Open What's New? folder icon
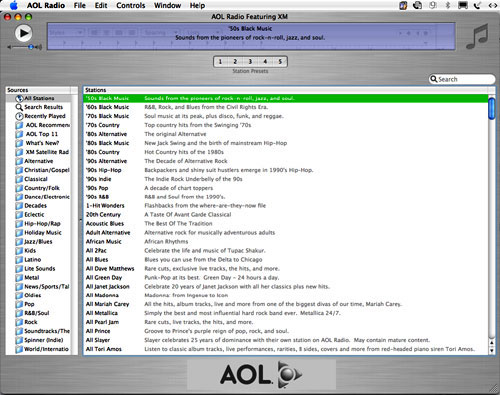 tap(19, 143)
